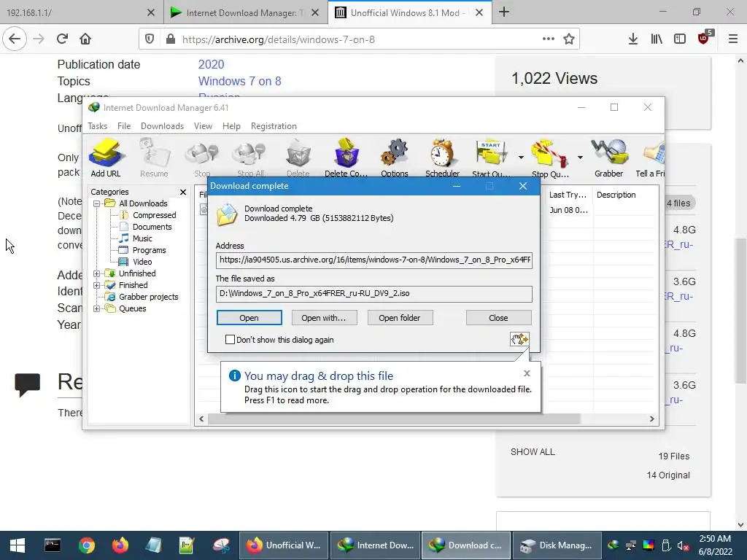This screenshot has width=747, height=560.
Task: Select Grabber projects in tree
Action: 149,297
